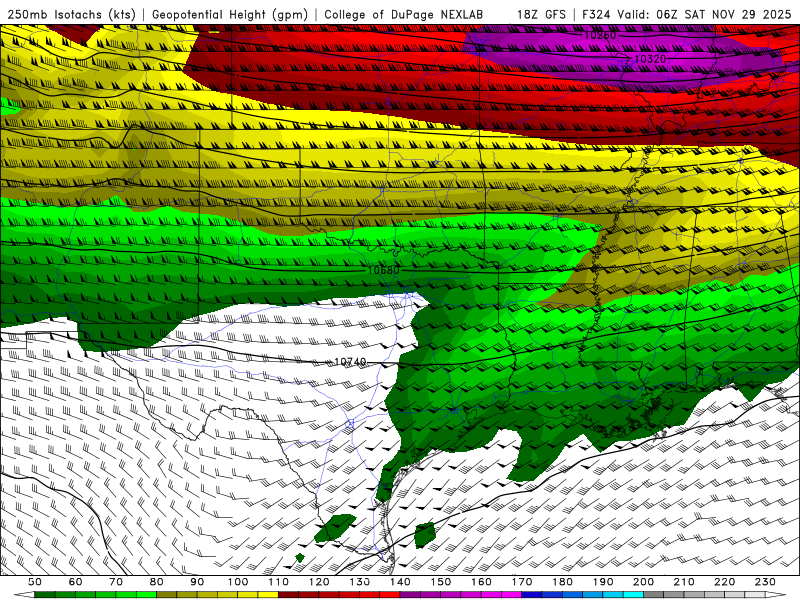The height and width of the screenshot is (600, 800).
Task: Click the 10260 height contour label
Action: coord(600,35)
